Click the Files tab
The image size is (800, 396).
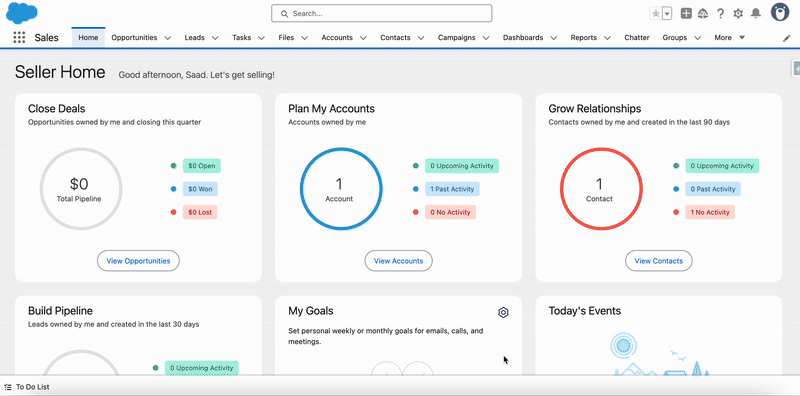coord(286,37)
